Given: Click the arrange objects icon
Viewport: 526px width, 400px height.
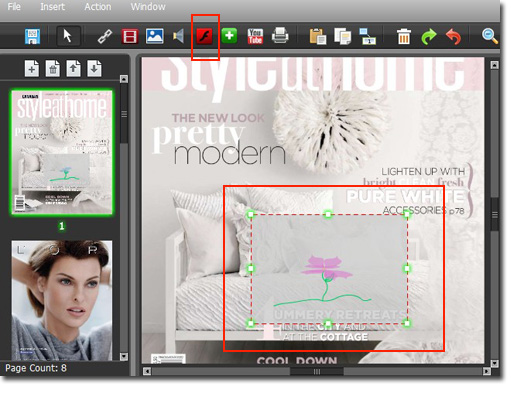Looking at the screenshot, I should coord(367,36).
